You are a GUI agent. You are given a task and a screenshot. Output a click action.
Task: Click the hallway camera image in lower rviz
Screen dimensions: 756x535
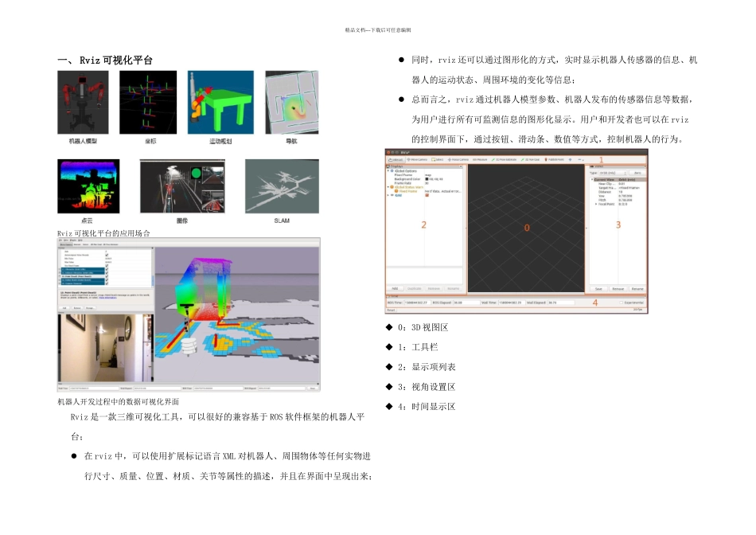pos(106,347)
